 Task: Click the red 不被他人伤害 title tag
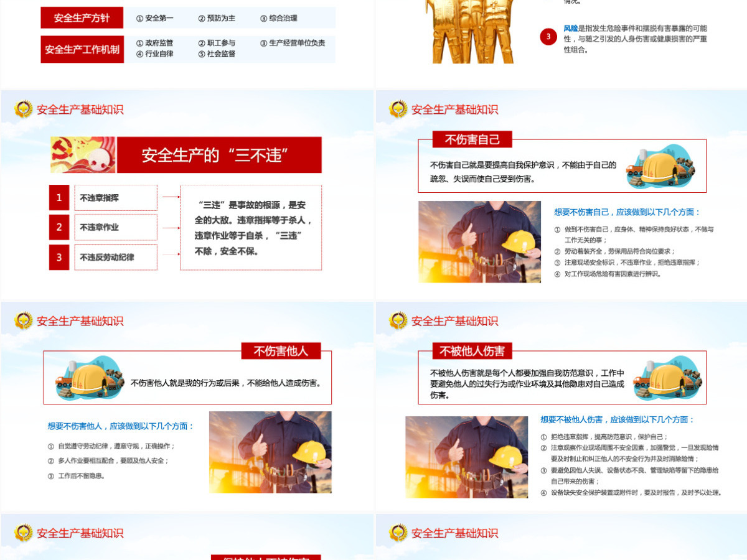tap(472, 351)
